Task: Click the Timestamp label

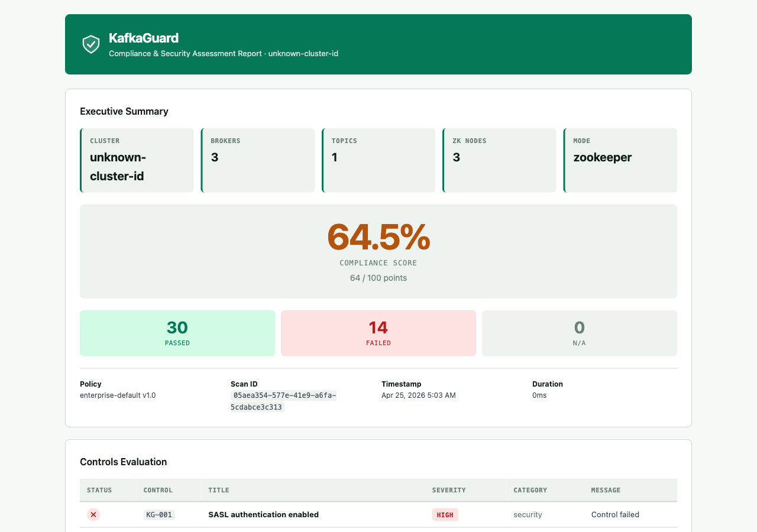Action: [402, 384]
